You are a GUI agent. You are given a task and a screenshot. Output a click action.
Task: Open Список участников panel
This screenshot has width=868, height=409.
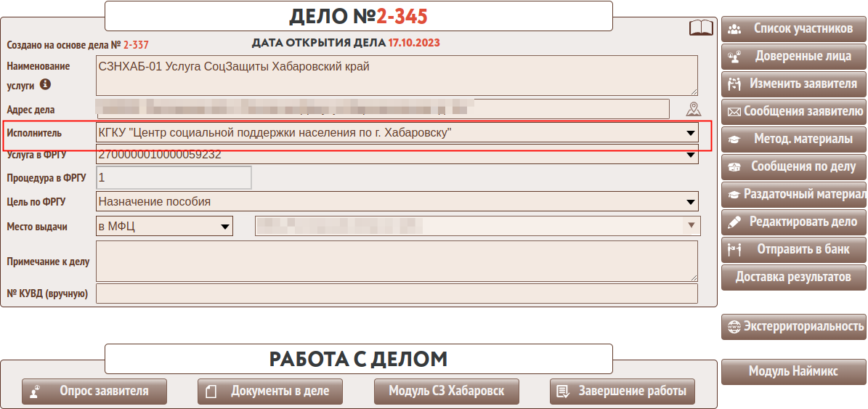pos(793,29)
